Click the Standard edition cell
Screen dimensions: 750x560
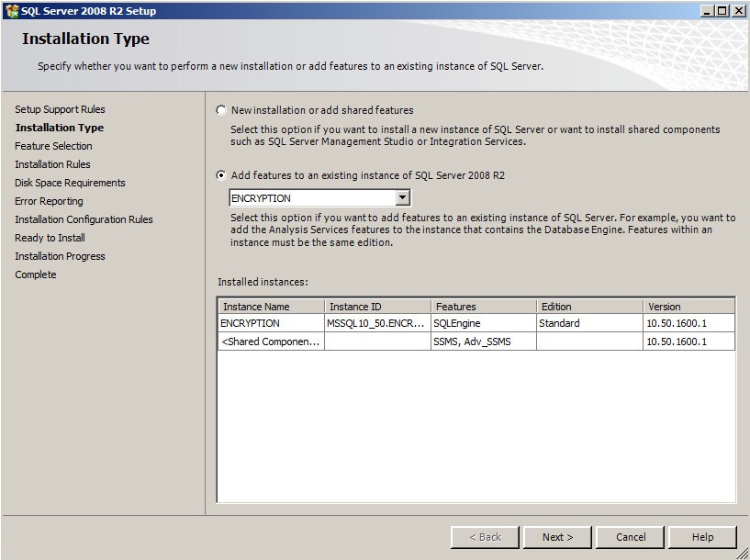(589, 323)
